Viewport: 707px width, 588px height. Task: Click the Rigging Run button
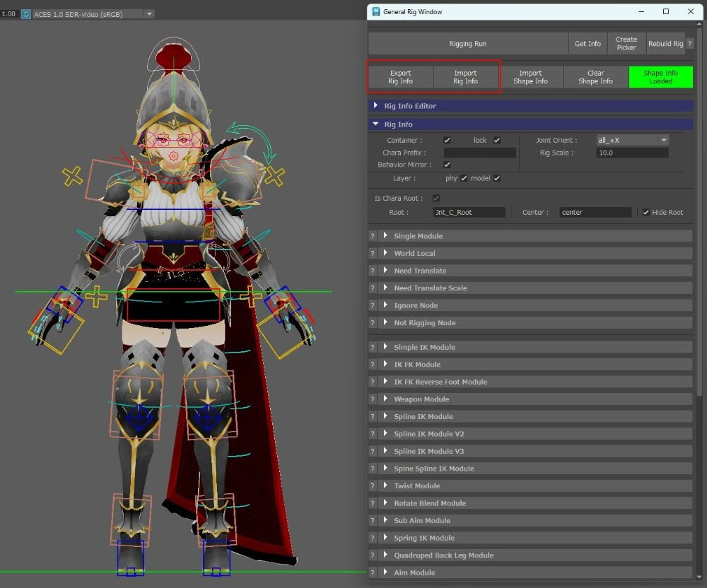468,44
